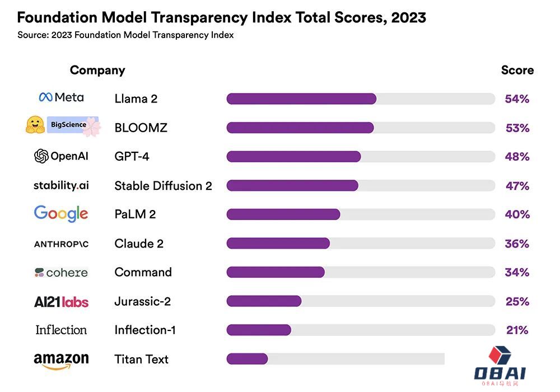The width and height of the screenshot is (560, 392).
Task: Click the chart title heading
Action: click(x=221, y=17)
